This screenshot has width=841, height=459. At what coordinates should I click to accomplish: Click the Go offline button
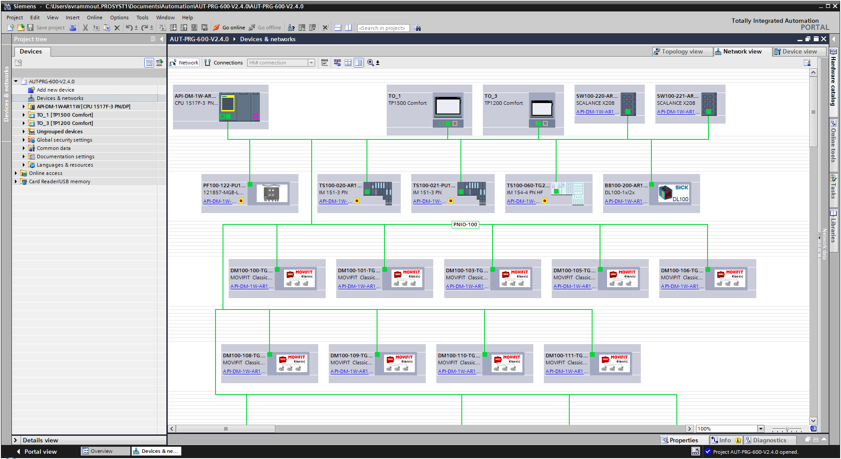coord(265,27)
